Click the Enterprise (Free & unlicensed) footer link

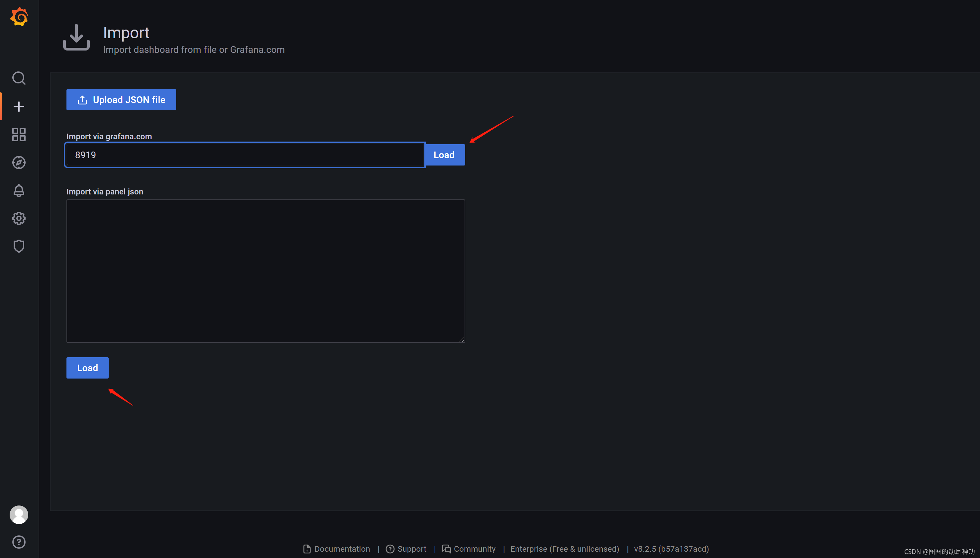point(564,549)
